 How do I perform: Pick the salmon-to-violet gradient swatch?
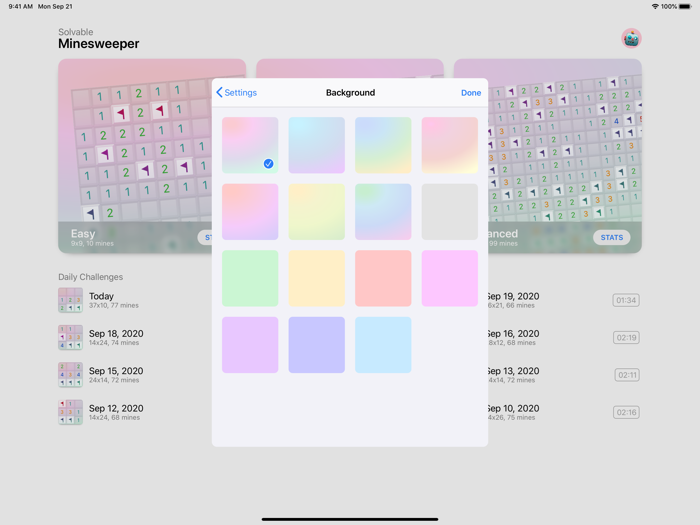250,212
